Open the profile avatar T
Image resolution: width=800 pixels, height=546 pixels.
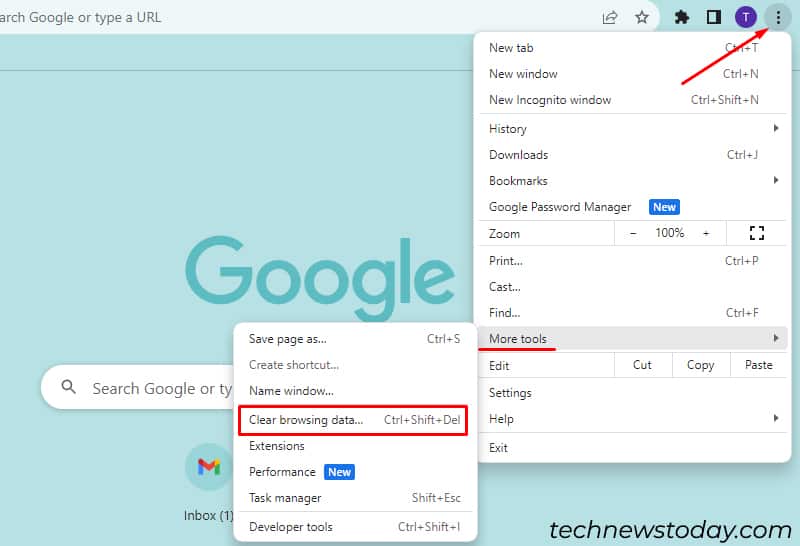745,18
